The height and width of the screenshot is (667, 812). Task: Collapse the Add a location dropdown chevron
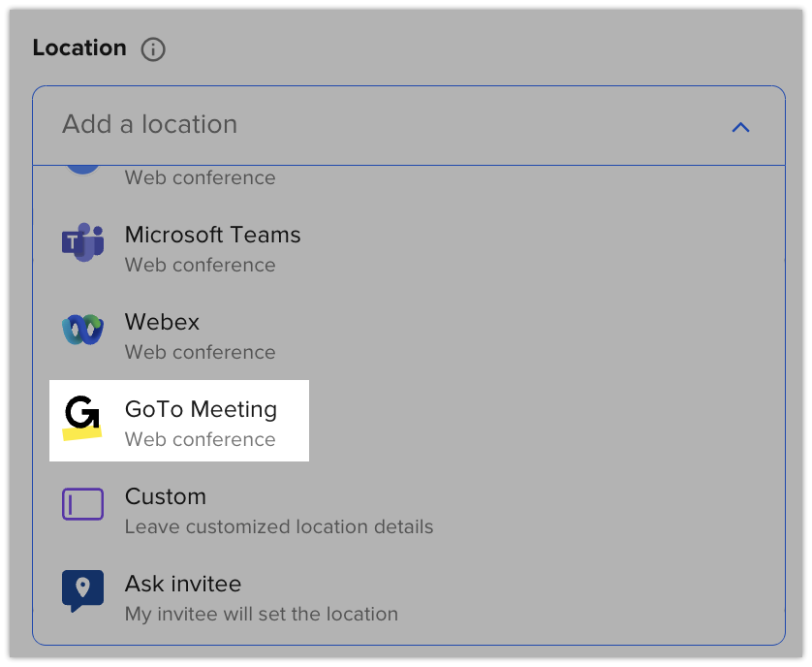coord(740,127)
